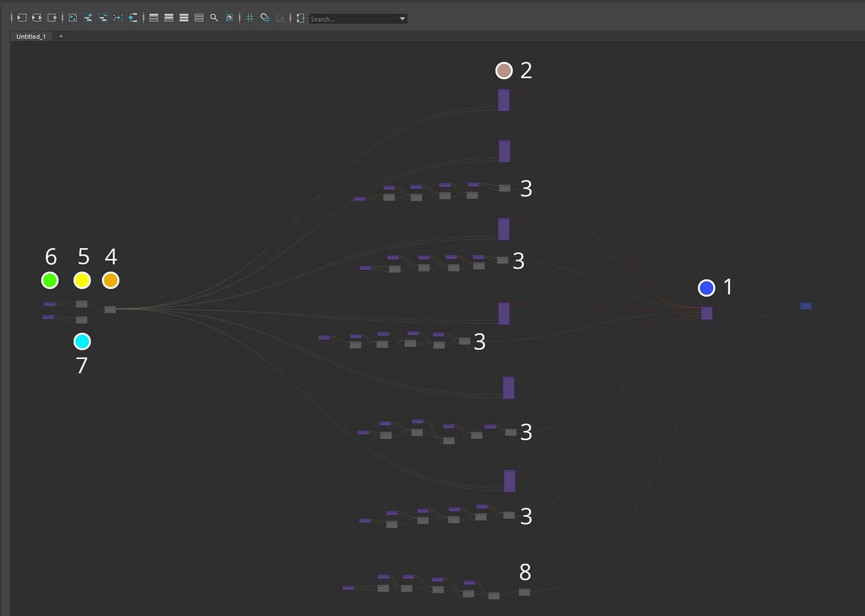The height and width of the screenshot is (616, 865).
Task: Add selected nodes to graph
Action: [88, 18]
